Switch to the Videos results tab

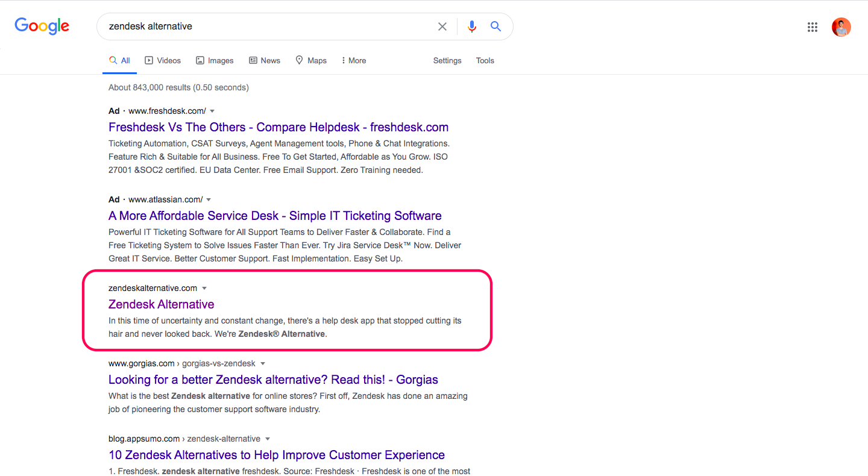[x=163, y=60]
